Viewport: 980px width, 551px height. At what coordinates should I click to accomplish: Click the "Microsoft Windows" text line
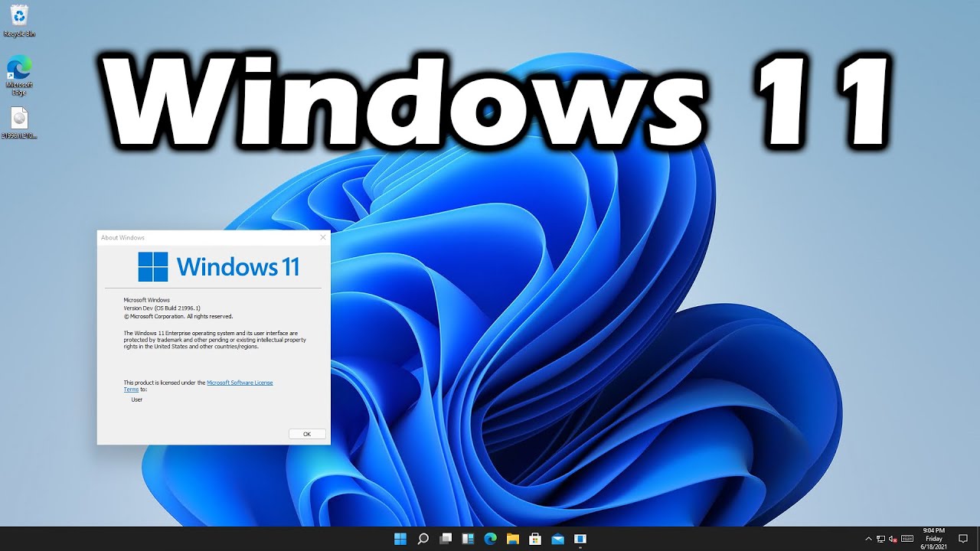tap(147, 299)
